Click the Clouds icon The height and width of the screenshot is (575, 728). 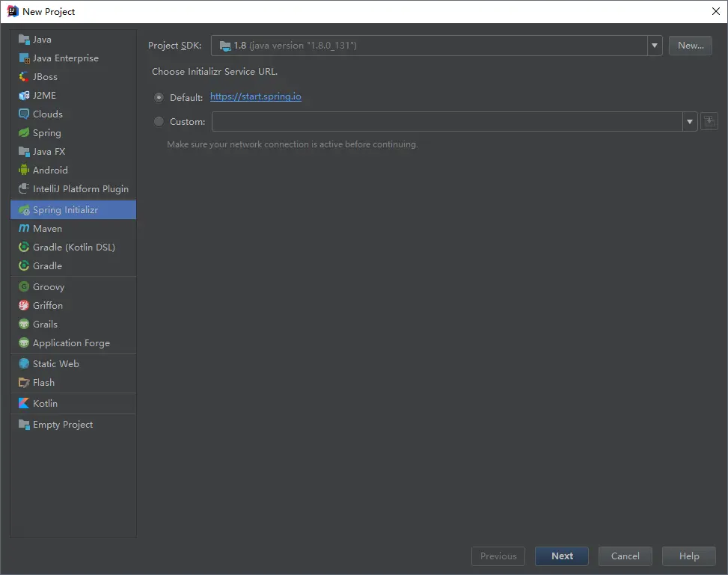click(x=24, y=114)
